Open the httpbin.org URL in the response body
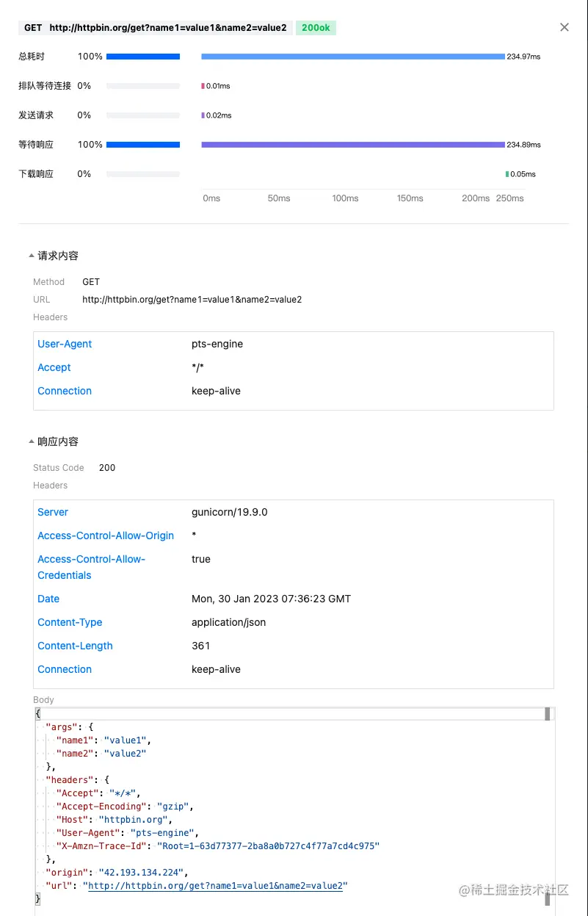The height and width of the screenshot is (916, 588). 216,885
